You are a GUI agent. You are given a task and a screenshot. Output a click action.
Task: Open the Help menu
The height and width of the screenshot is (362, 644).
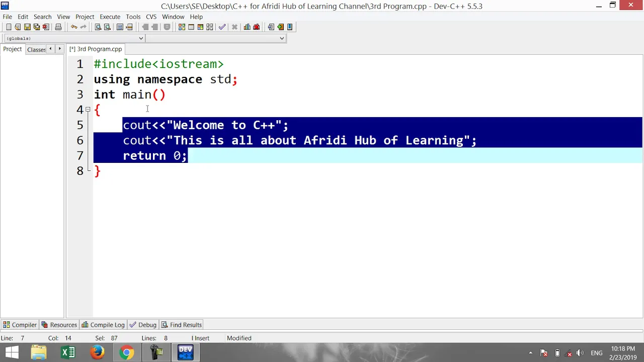click(x=196, y=17)
